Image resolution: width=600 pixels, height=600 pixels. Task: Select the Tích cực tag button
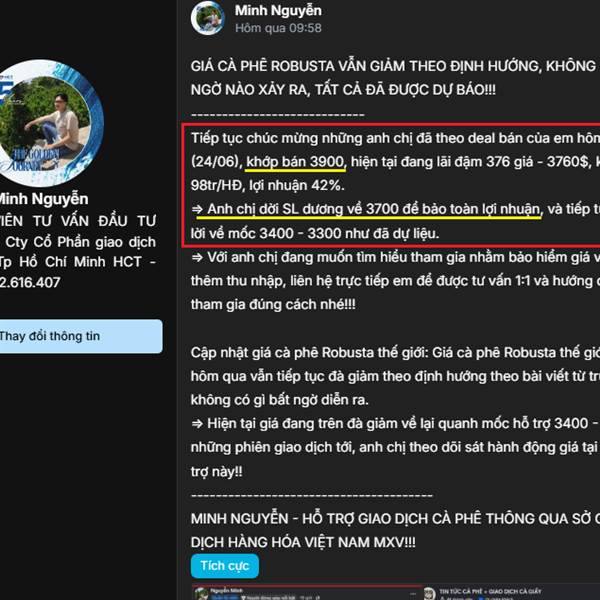[x=225, y=566]
